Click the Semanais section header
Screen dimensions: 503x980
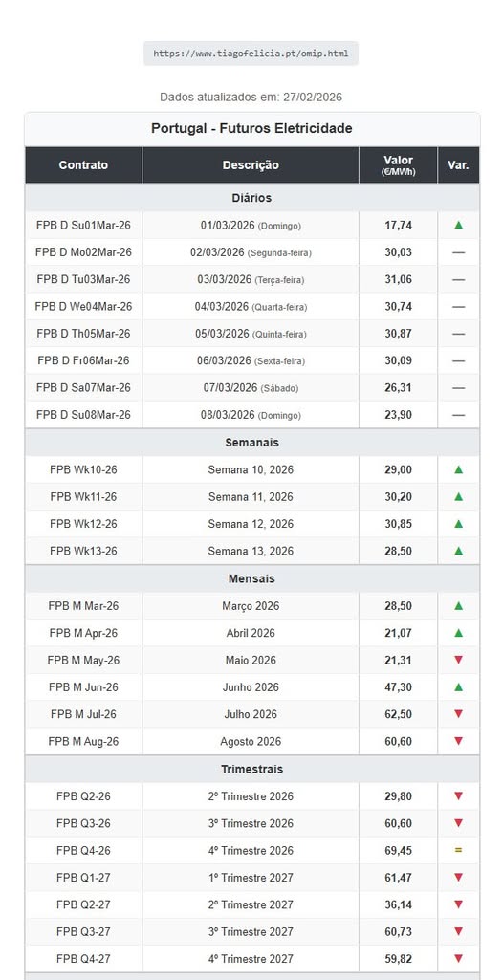tap(252, 443)
